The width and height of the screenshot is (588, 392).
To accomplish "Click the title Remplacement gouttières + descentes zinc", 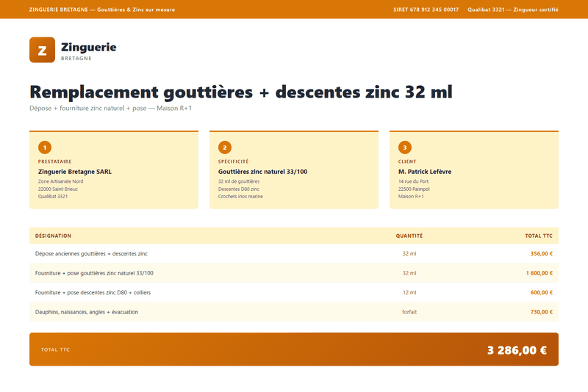I will 241,92.
